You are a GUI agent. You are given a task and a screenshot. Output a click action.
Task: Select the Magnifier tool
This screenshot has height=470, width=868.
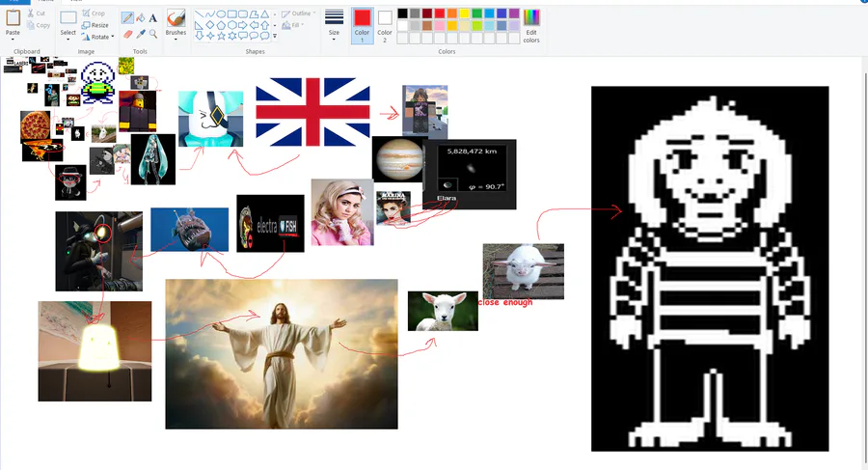153,35
